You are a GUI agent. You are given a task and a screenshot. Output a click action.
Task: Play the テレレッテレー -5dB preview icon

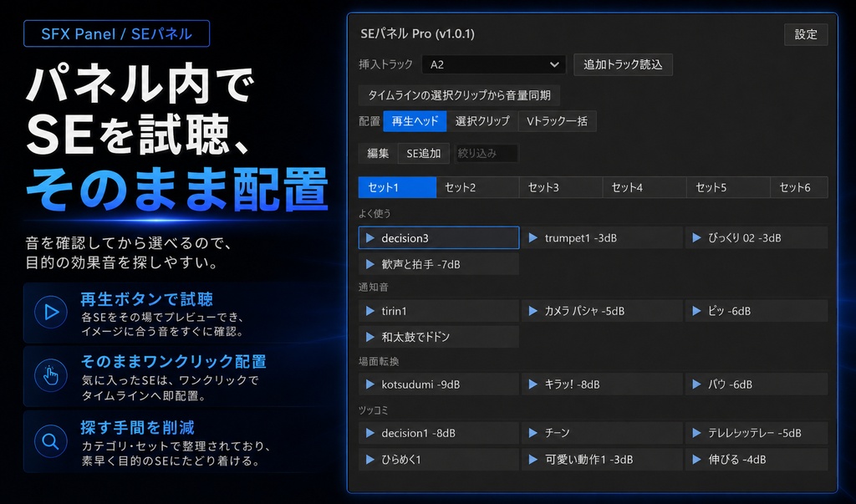coord(696,433)
